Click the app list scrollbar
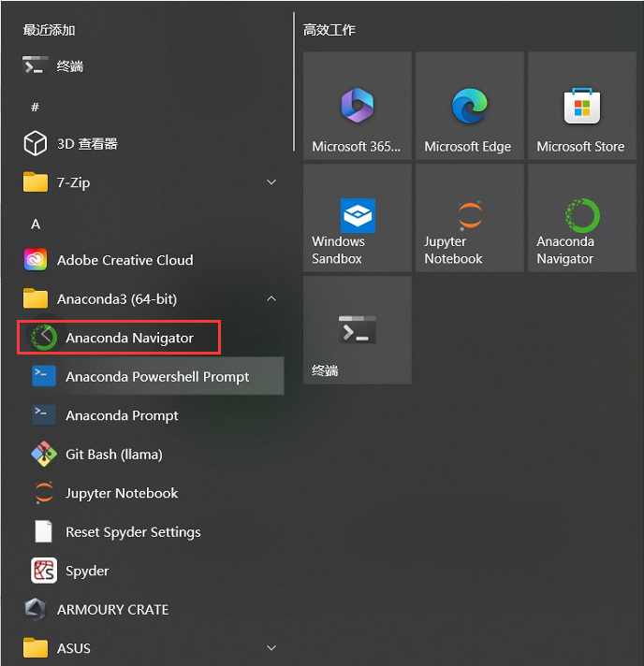Image resolution: width=644 pixels, height=666 pixels. click(x=294, y=84)
